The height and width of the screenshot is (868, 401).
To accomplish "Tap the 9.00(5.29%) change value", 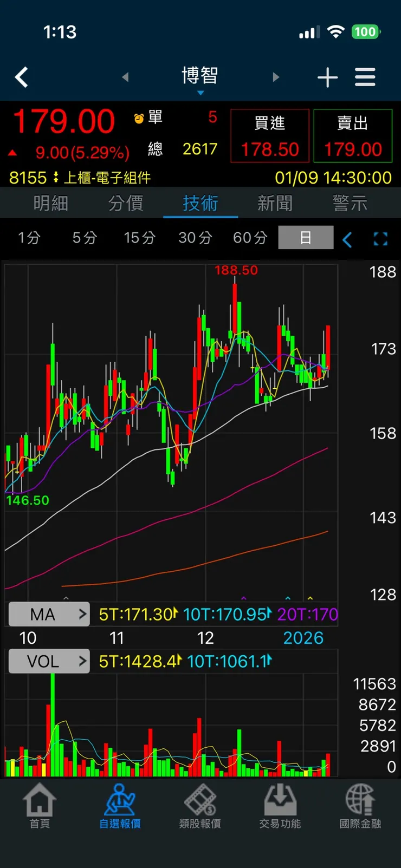I will (x=82, y=153).
